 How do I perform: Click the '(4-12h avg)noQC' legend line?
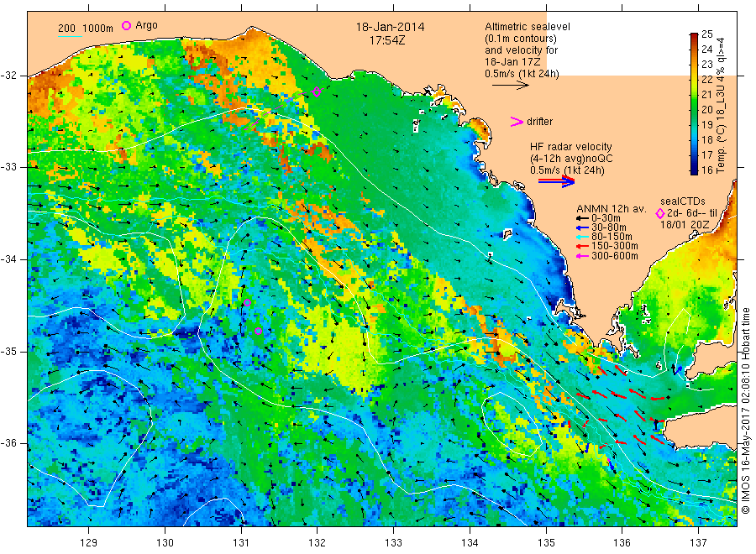point(571,159)
